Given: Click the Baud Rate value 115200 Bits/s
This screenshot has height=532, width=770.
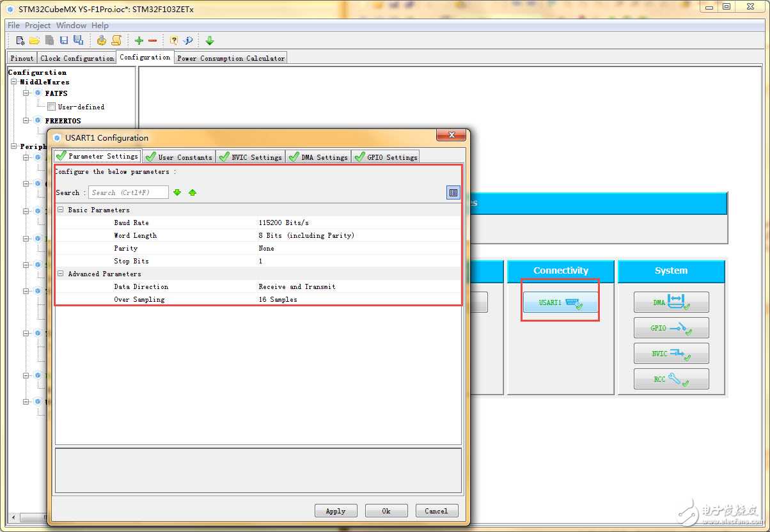Looking at the screenshot, I should tap(284, 223).
